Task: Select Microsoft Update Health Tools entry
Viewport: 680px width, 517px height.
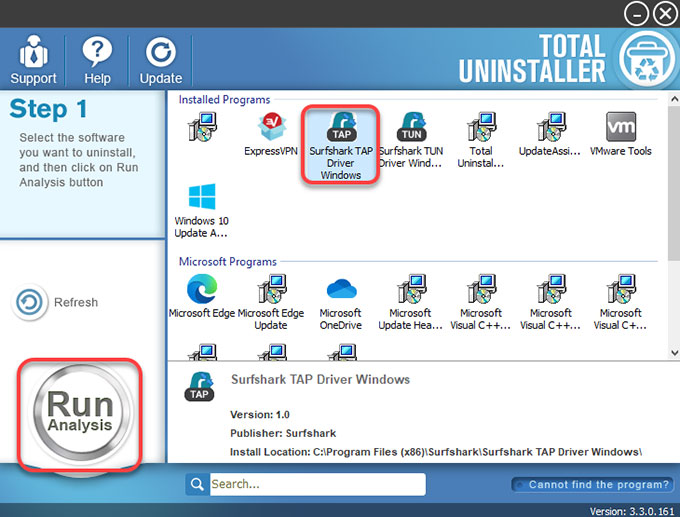Action: [410, 302]
